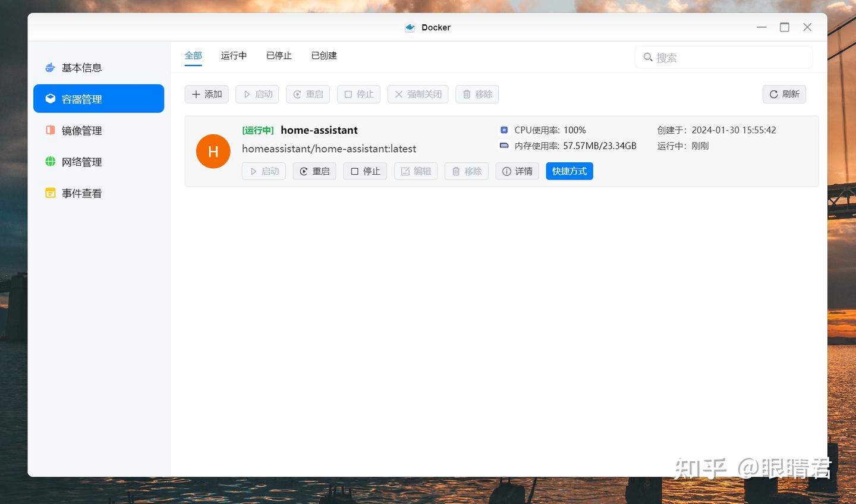Open the 已创建 tab
The width and height of the screenshot is (856, 504).
pyautogui.click(x=323, y=55)
